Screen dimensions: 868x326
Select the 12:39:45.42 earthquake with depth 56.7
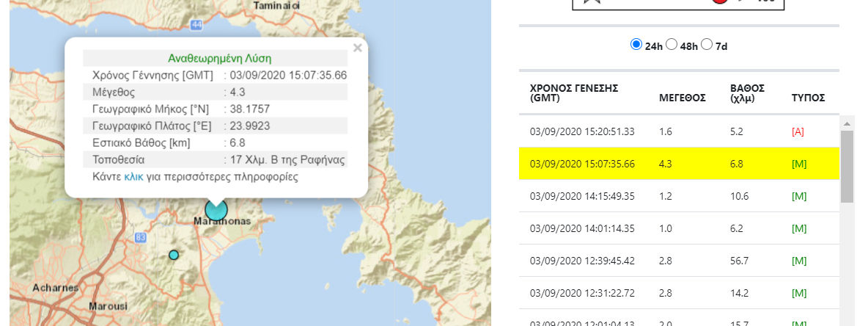[581, 261]
